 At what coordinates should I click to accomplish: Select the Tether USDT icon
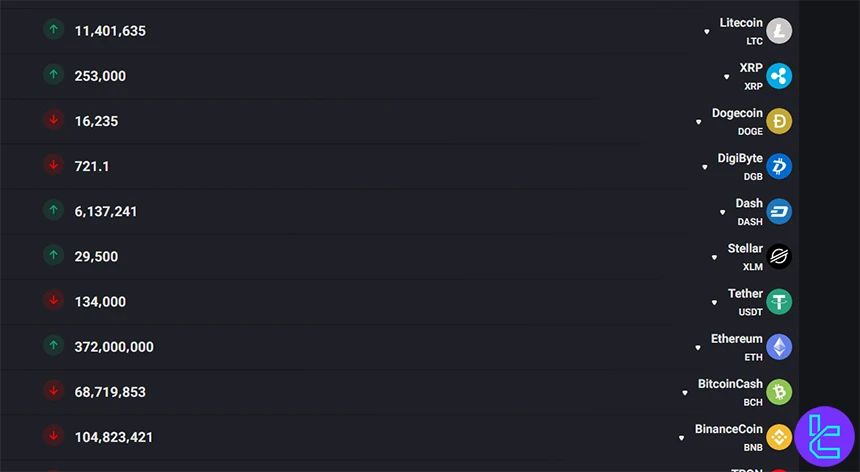(779, 302)
